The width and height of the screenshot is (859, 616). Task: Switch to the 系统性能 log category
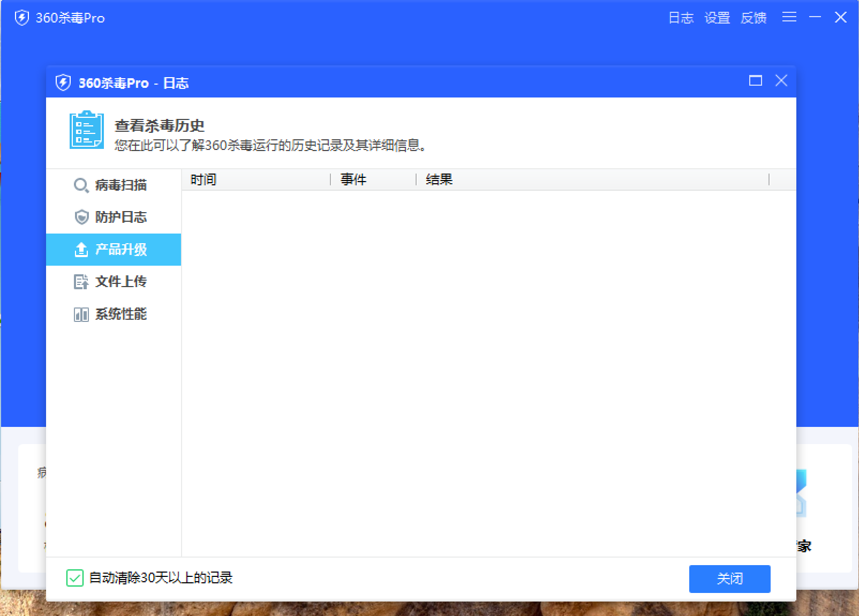coord(120,314)
